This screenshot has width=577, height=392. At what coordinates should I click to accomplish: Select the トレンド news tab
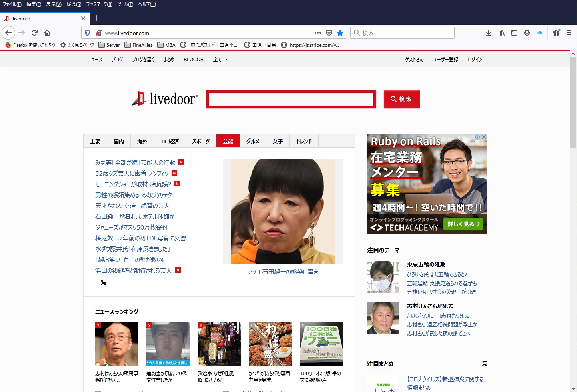pos(304,141)
